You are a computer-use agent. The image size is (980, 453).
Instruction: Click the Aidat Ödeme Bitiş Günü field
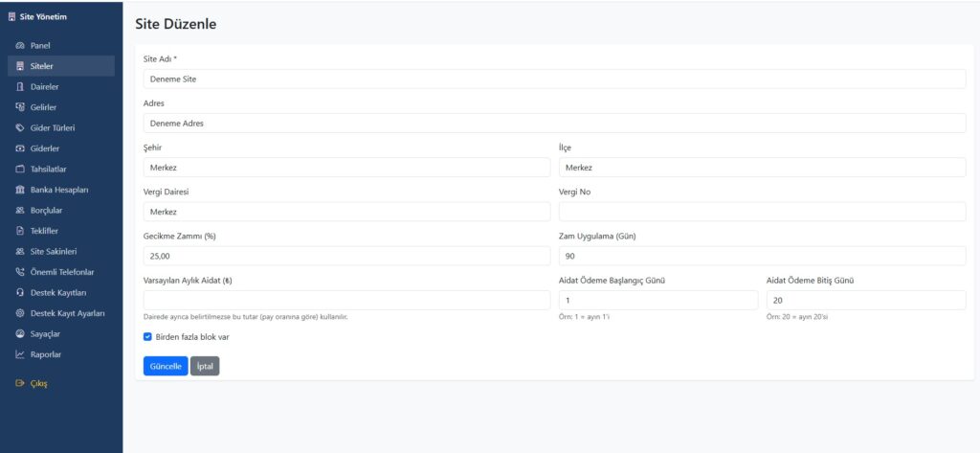tap(866, 301)
